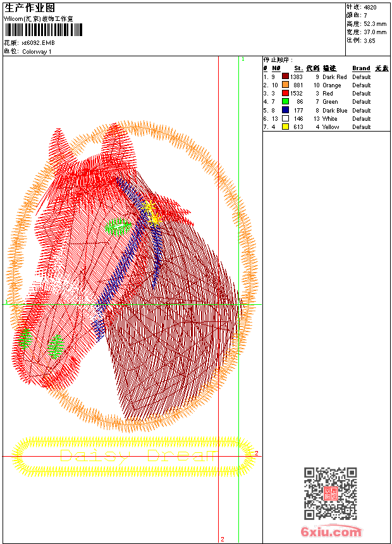The image size is (392, 544).
Task: Click stitch count 86 in Green row
Action: 300,102
